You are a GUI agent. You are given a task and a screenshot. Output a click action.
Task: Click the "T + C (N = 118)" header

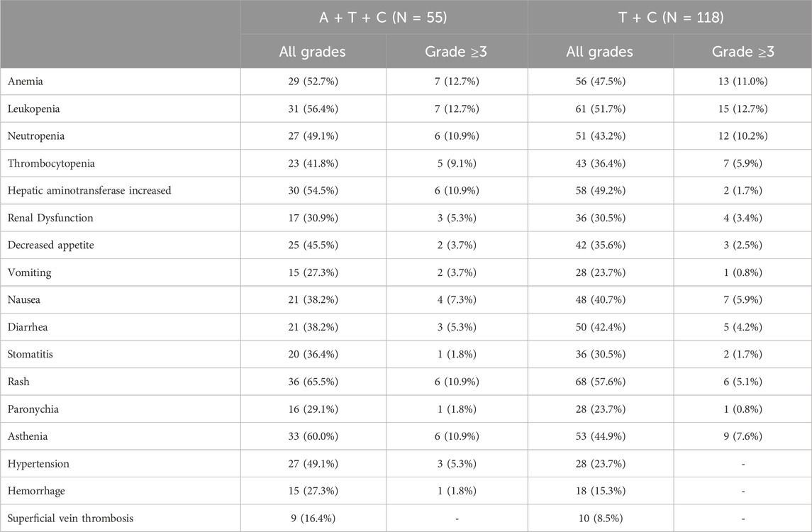click(669, 18)
